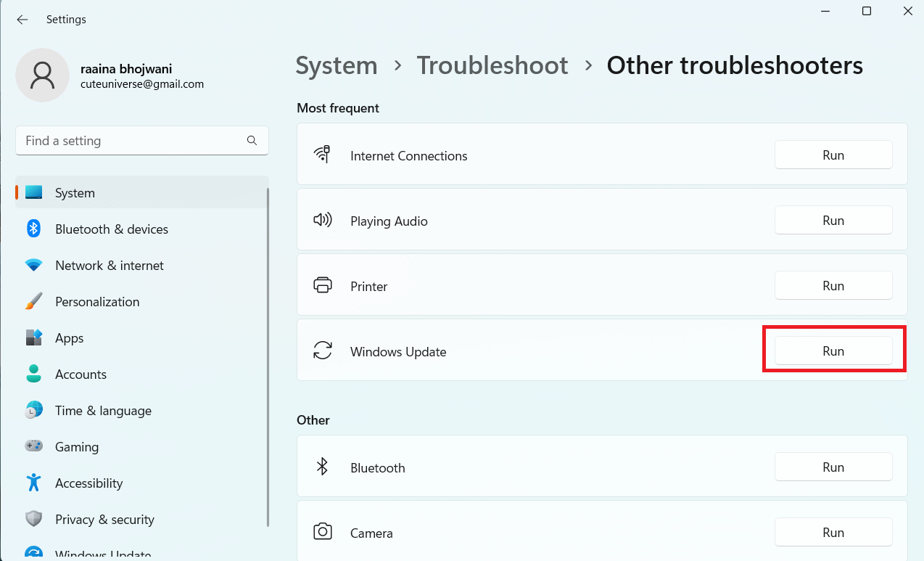
Task: Run the Playing Audio troubleshooter
Action: (x=833, y=221)
